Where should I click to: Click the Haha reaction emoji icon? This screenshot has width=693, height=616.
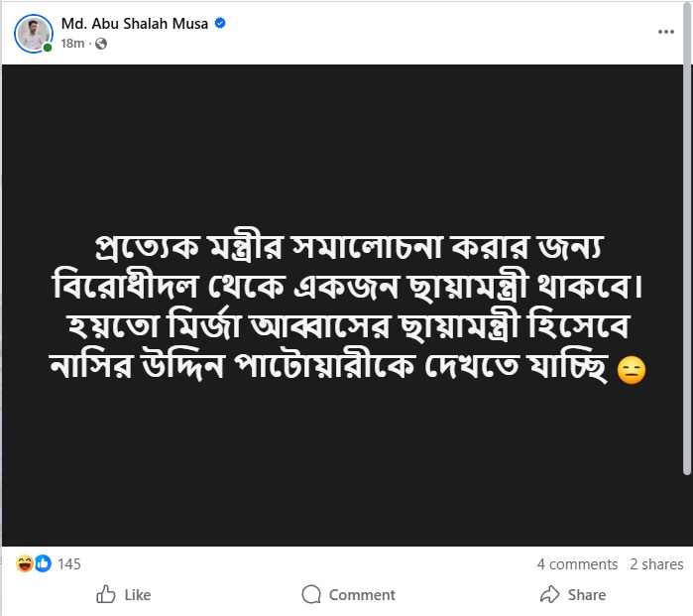[24, 563]
